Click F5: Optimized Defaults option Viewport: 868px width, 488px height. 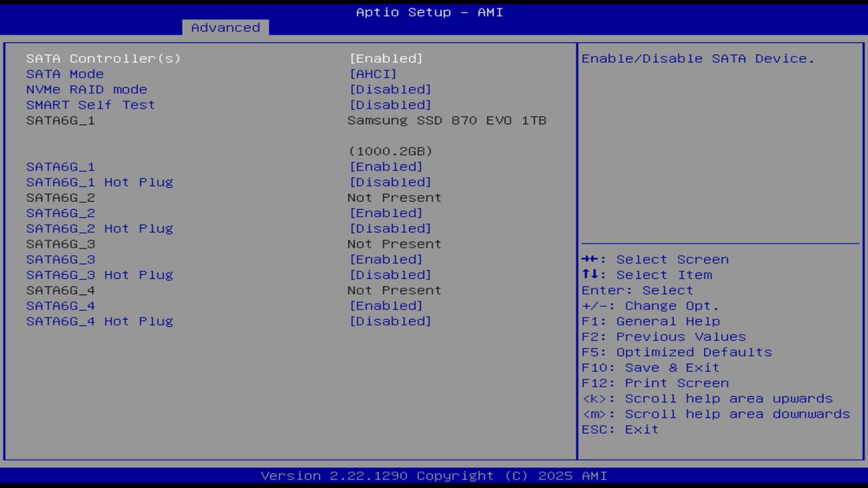coord(675,352)
